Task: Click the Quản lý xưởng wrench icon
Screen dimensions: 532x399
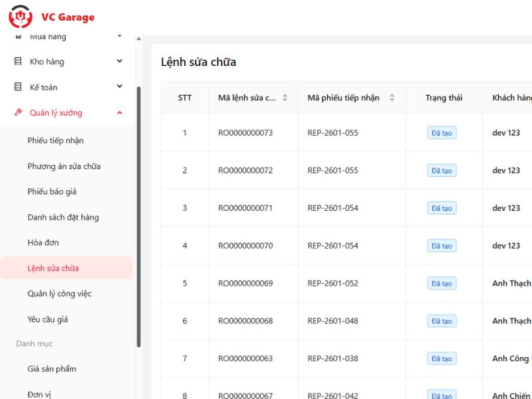Action: (18, 113)
